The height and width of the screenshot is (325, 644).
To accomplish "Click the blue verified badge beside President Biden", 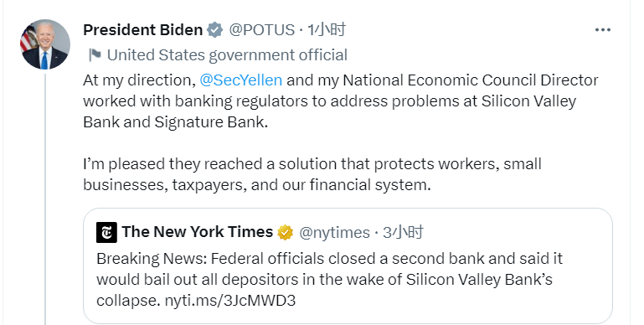I will coord(214,30).
